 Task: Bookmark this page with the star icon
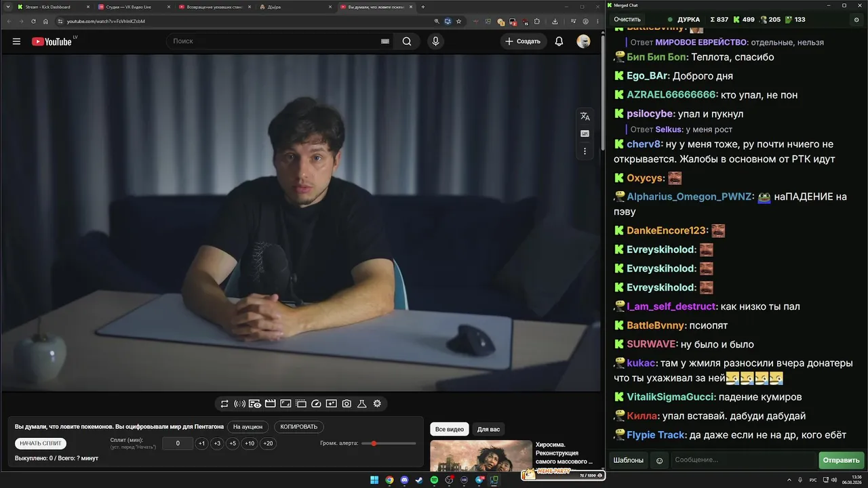click(x=458, y=21)
